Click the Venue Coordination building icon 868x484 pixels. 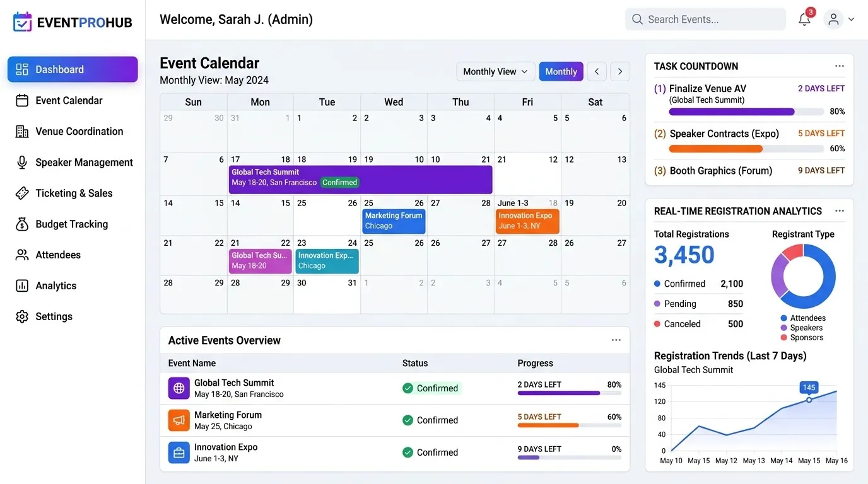coord(22,131)
